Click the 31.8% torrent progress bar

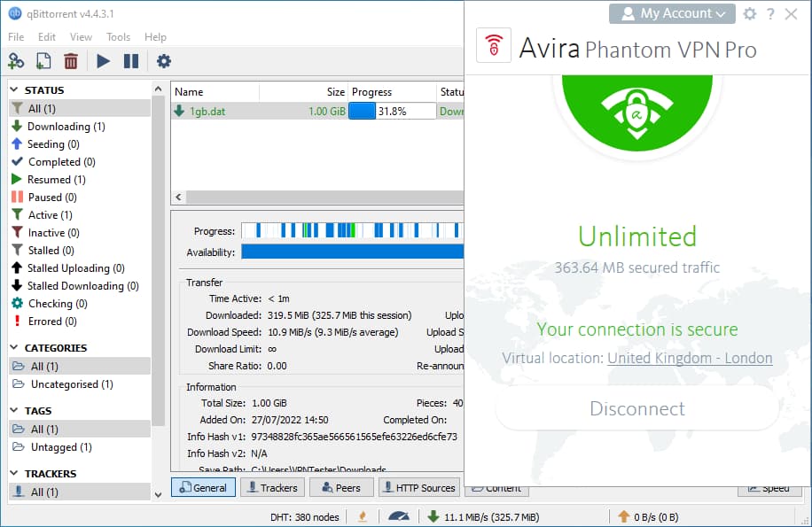point(392,112)
